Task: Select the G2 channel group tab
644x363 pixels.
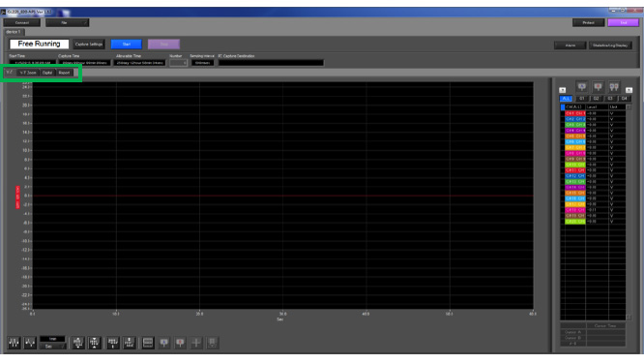Action: pos(597,99)
